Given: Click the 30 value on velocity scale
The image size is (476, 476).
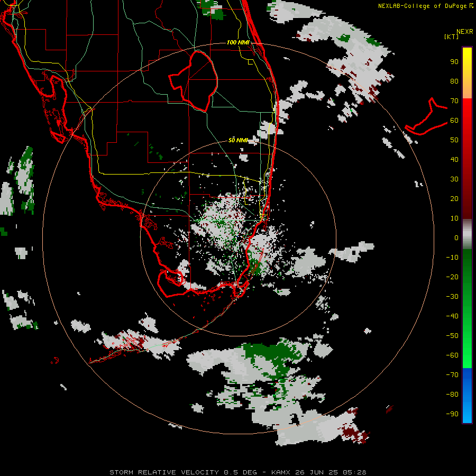Looking at the screenshot, I should (454, 179).
